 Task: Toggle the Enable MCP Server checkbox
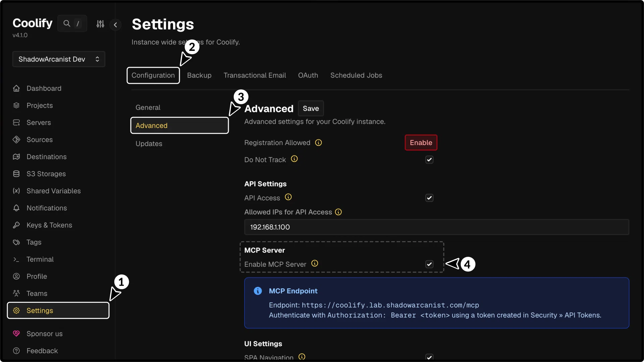pyautogui.click(x=429, y=264)
